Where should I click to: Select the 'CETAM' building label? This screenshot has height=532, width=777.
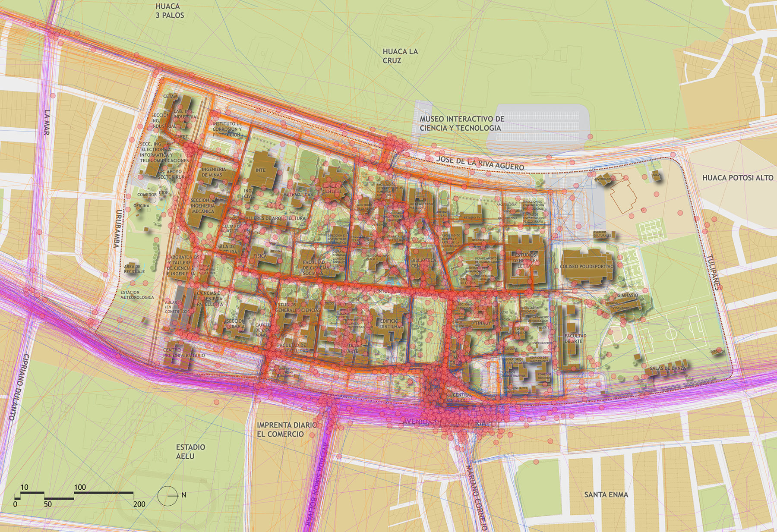[171, 96]
